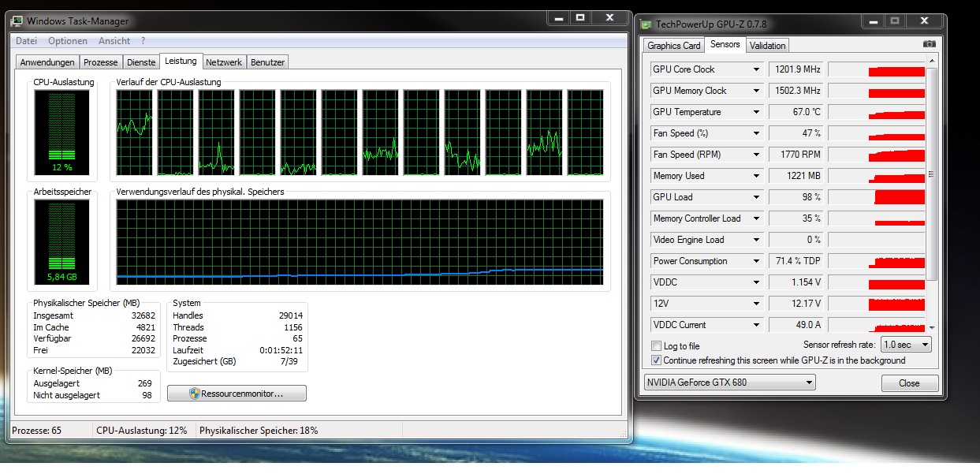980x474 pixels.
Task: Switch to Dienste tab
Action: click(141, 62)
